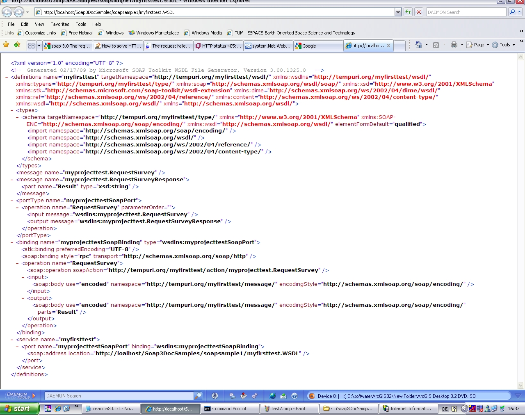Open the Page command menu
The height and width of the screenshot is (420, 525).
point(478,45)
